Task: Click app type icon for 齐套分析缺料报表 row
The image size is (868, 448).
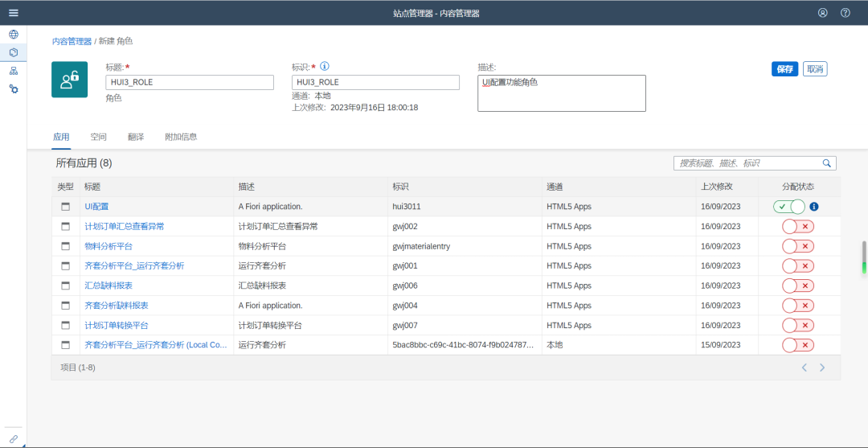Action: point(66,306)
